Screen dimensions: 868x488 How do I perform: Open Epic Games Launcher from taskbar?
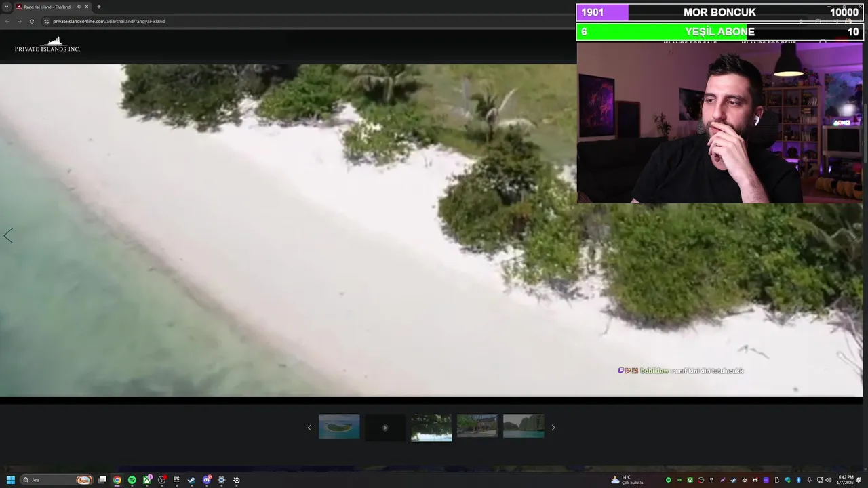pos(176,480)
